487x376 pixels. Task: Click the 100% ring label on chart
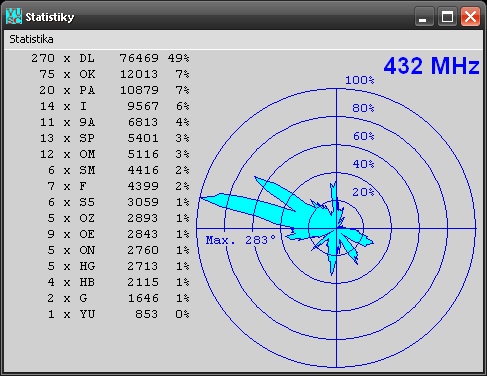point(360,80)
